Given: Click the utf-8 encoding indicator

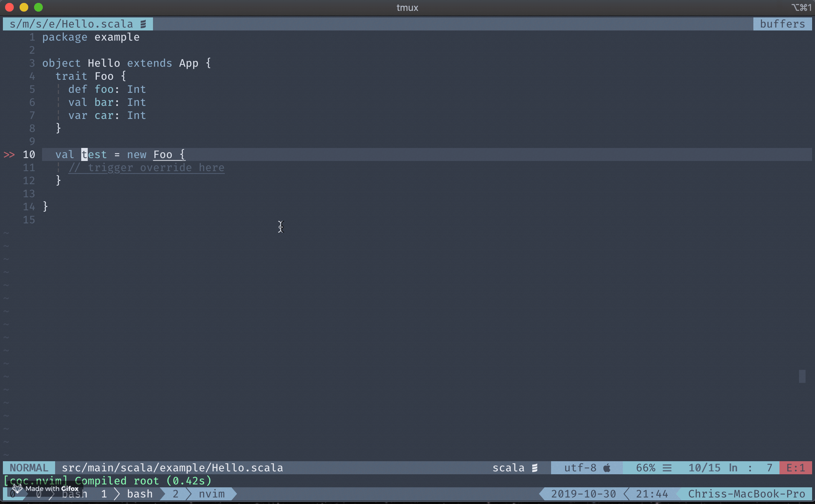Looking at the screenshot, I should [580, 468].
